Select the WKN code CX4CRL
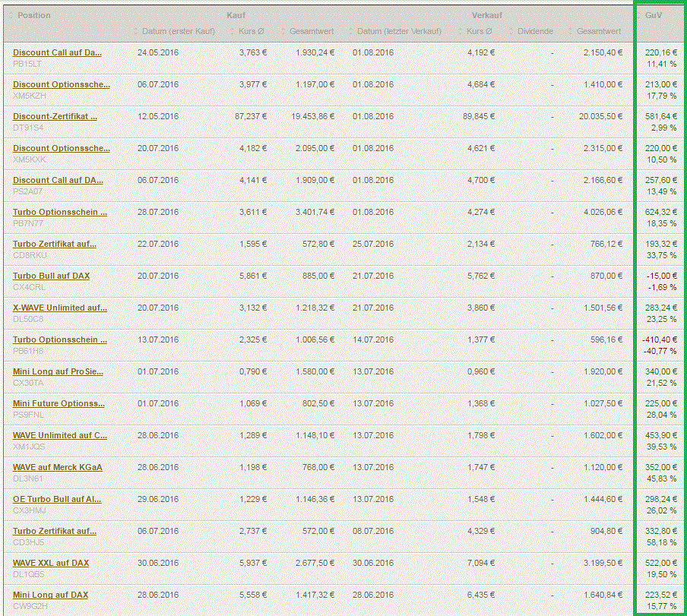This screenshot has width=687, height=616. point(29,288)
